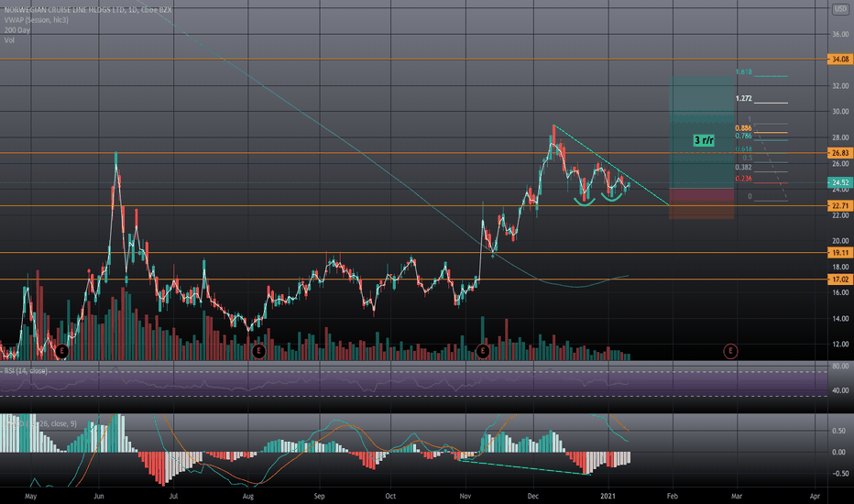The image size is (854, 504).
Task: Click the earnings E marker before June
Action: pos(62,352)
